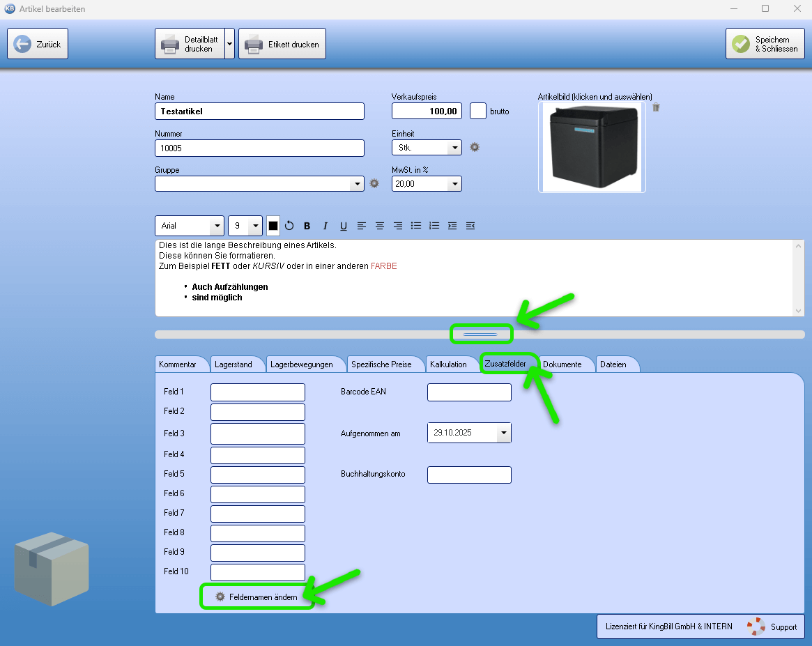Image resolution: width=812 pixels, height=646 pixels.
Task: Click the underline formatting icon
Action: point(343,226)
